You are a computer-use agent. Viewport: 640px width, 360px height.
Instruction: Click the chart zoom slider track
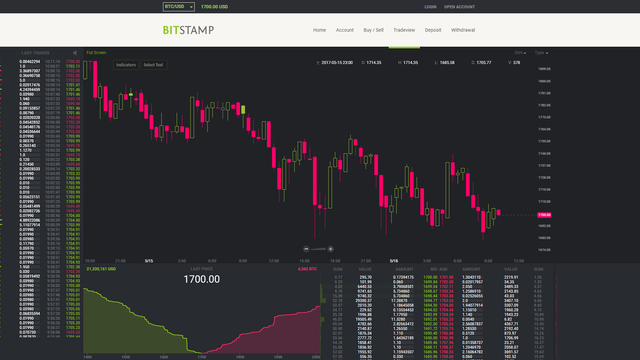point(318,249)
